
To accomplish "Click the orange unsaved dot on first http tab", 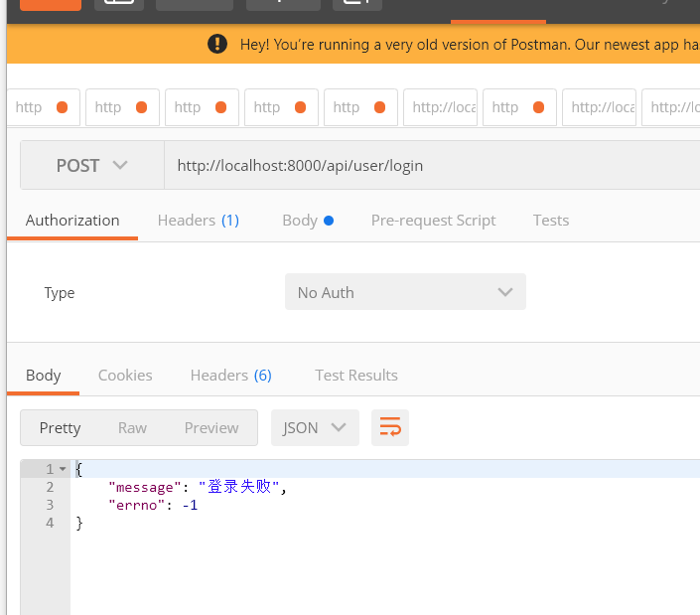I will pos(63,107).
